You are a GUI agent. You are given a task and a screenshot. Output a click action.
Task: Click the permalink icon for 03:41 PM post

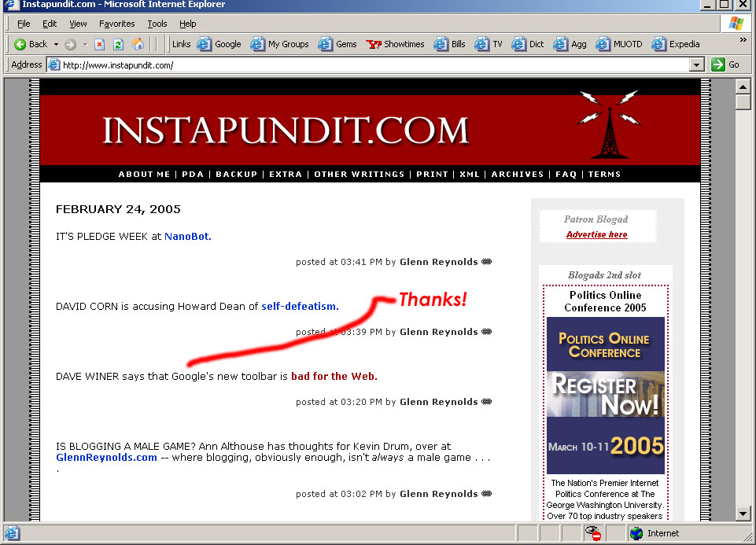click(486, 262)
